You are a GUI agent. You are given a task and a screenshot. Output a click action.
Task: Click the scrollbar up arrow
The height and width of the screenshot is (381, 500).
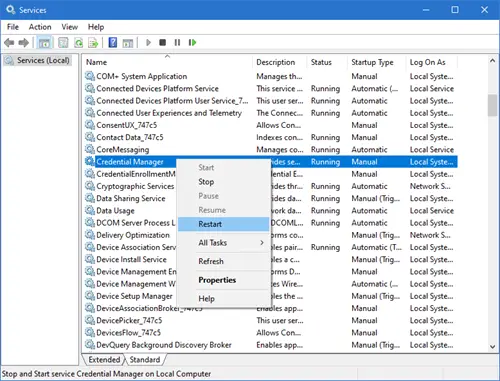click(492, 61)
